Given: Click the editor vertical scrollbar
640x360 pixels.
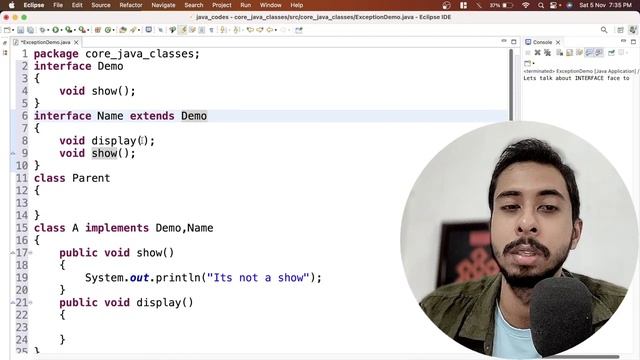Looking at the screenshot, I should point(511,84).
